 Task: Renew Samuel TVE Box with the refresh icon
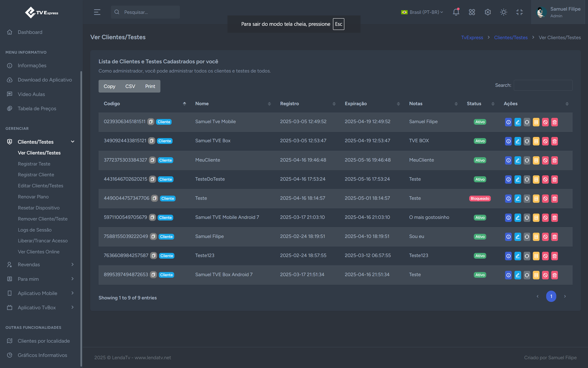pyautogui.click(x=527, y=141)
